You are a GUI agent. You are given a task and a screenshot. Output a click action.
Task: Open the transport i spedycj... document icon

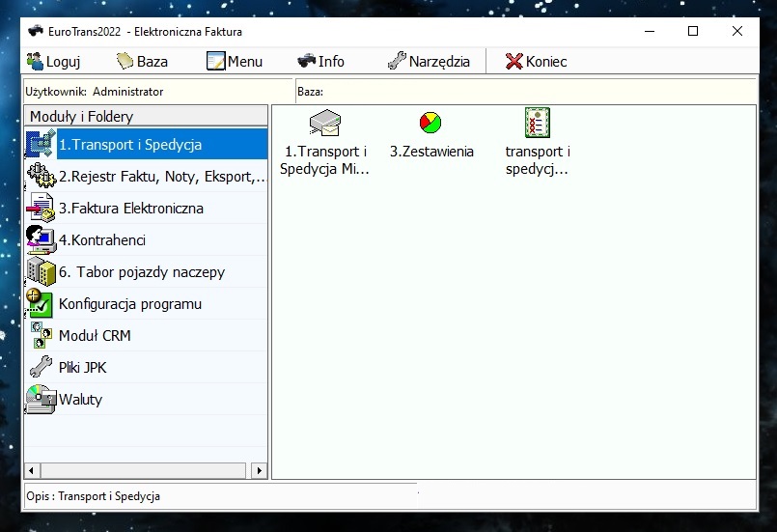pyautogui.click(x=537, y=123)
